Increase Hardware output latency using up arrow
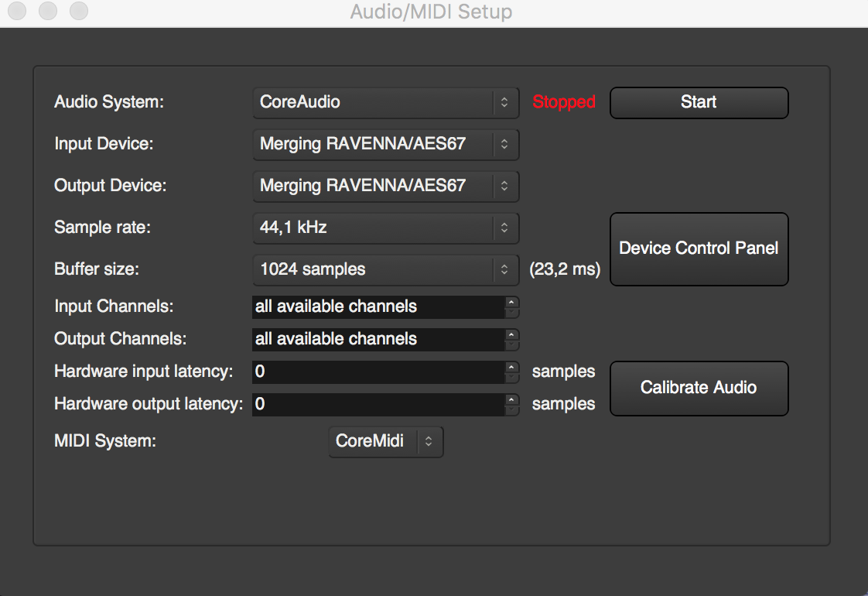868x596 pixels. point(511,399)
